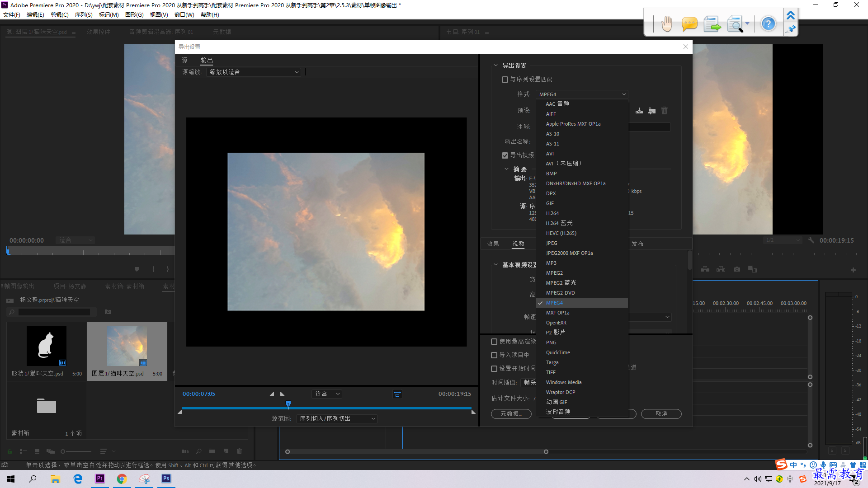Uncheck the export video checkbox
This screenshot has width=868, height=488.
click(505, 155)
